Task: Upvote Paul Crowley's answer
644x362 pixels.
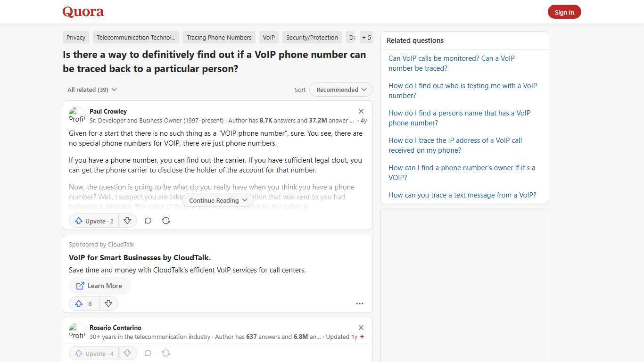Action: [x=93, y=221]
